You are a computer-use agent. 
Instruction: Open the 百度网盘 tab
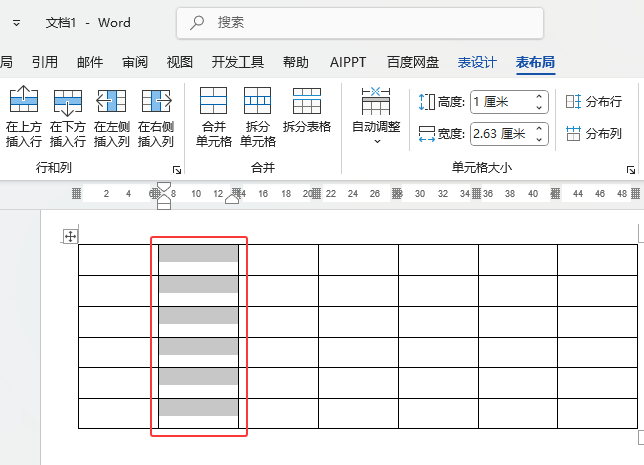point(413,62)
